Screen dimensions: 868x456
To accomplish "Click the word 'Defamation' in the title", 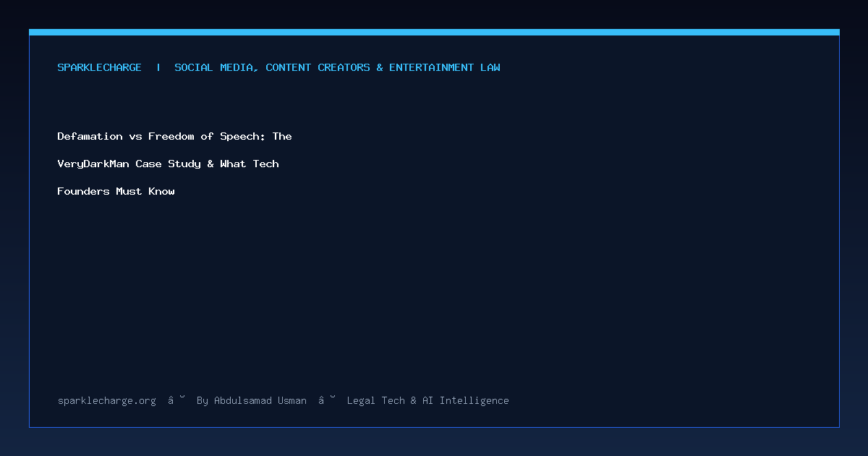I will (90, 136).
